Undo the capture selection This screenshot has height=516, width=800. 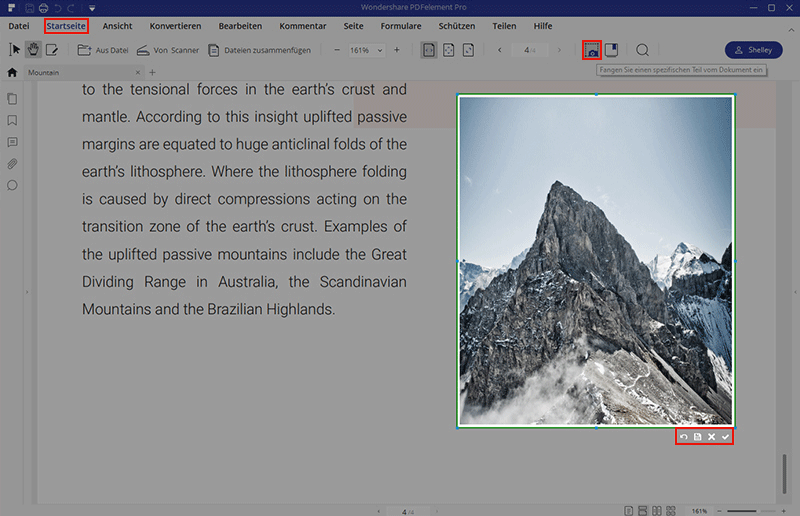click(x=685, y=437)
